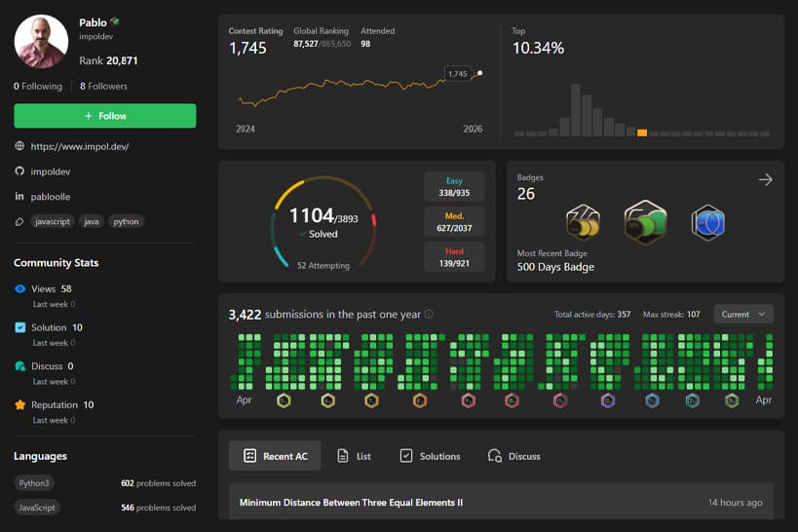
Task: Click the Views eye icon
Action: coord(20,289)
